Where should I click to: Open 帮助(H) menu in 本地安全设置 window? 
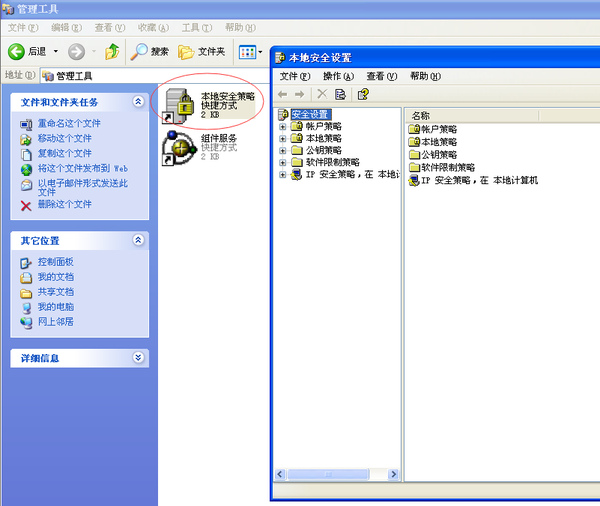pos(425,76)
